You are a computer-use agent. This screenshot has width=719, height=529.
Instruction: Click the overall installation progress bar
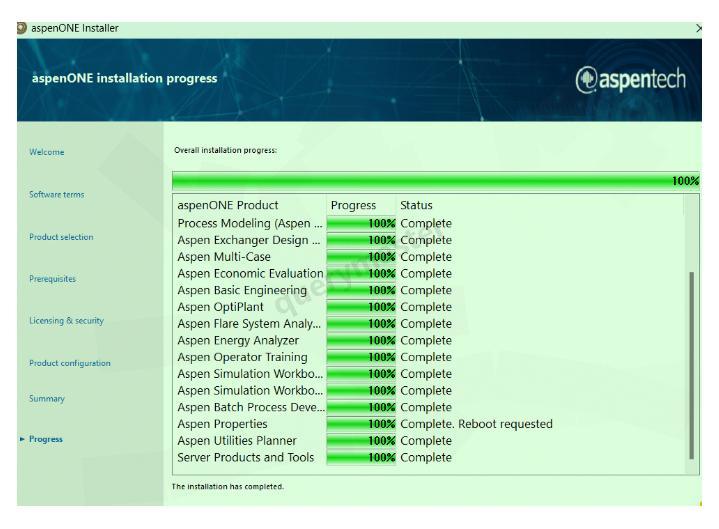pyautogui.click(x=436, y=181)
